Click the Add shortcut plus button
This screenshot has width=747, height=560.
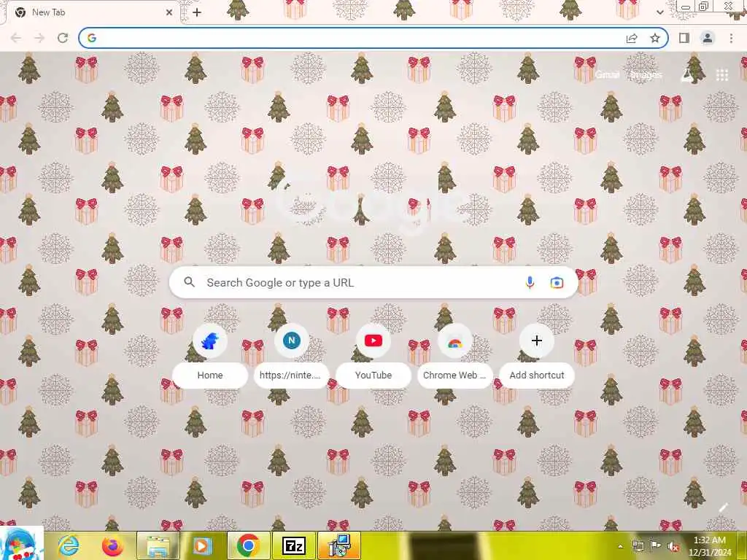(x=537, y=341)
